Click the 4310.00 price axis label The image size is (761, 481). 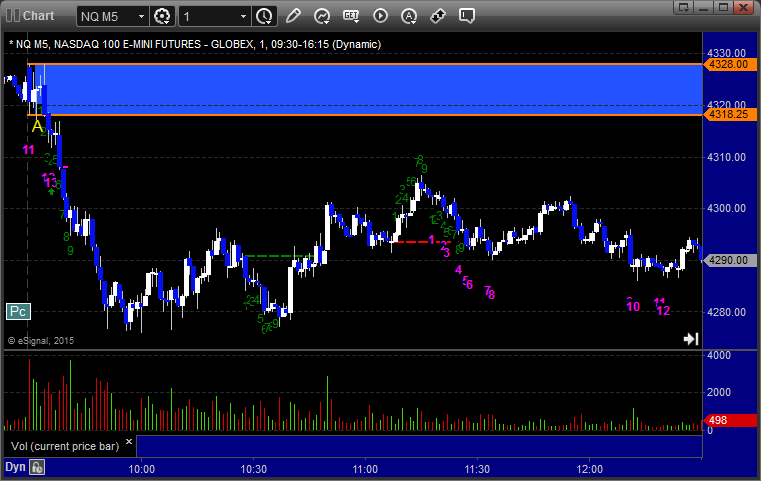tap(727, 157)
